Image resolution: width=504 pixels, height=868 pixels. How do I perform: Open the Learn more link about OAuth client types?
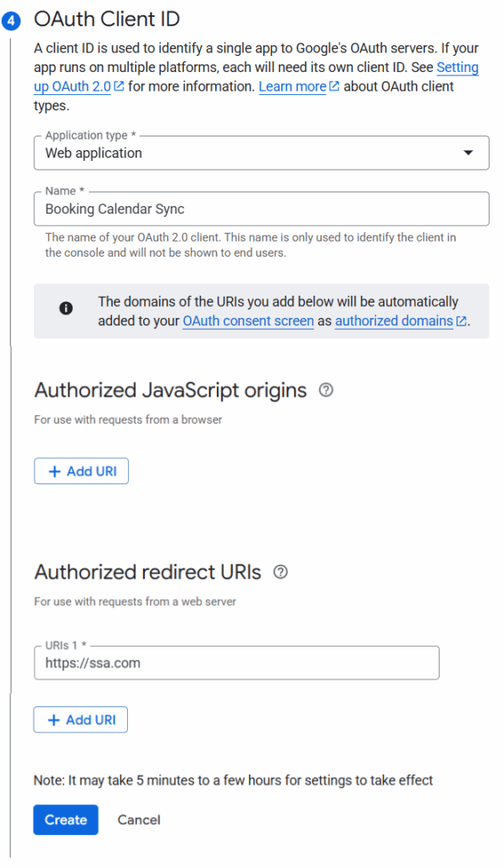[292, 86]
